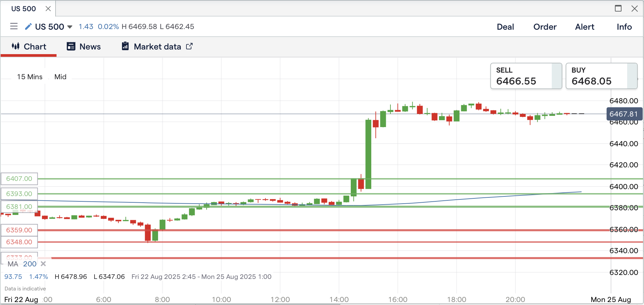This screenshot has width=644, height=305.
Task: Open Market data external link
Action: click(189, 46)
